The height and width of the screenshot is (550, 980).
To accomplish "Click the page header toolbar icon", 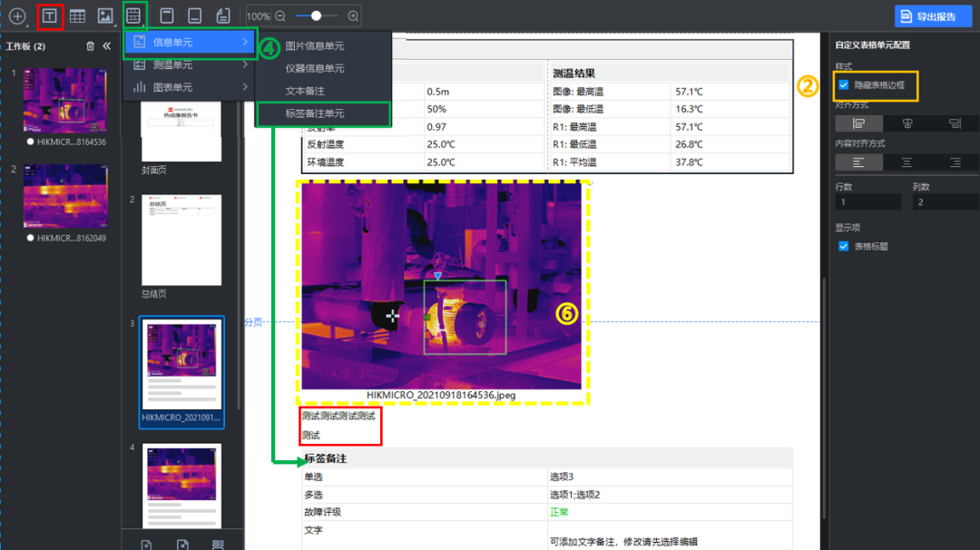I will pyautogui.click(x=167, y=16).
